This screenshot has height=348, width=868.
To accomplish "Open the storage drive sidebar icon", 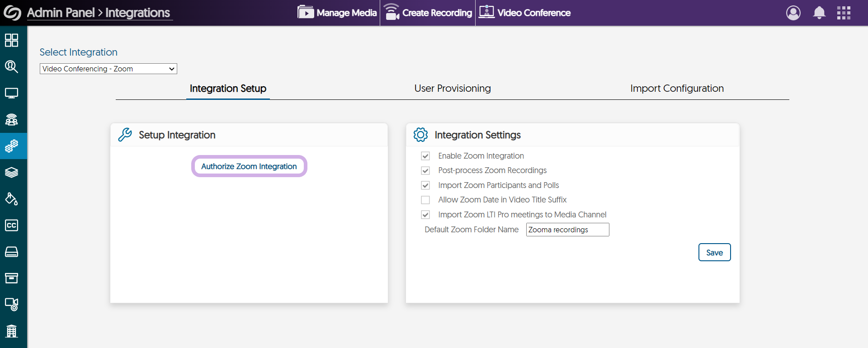I will click(x=11, y=252).
